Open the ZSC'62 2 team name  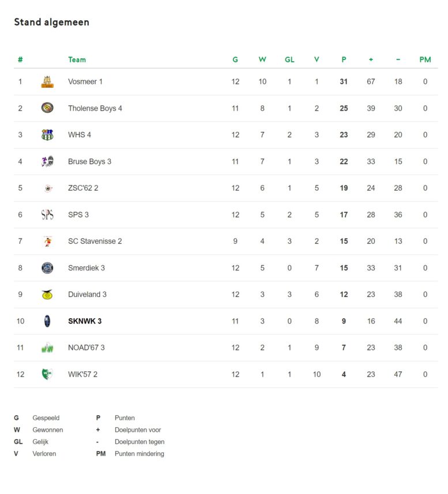(x=83, y=188)
